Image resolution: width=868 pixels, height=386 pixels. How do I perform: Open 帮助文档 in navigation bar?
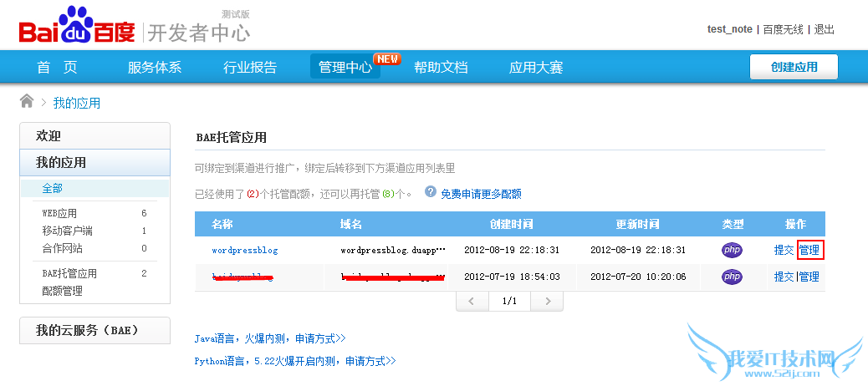441,68
